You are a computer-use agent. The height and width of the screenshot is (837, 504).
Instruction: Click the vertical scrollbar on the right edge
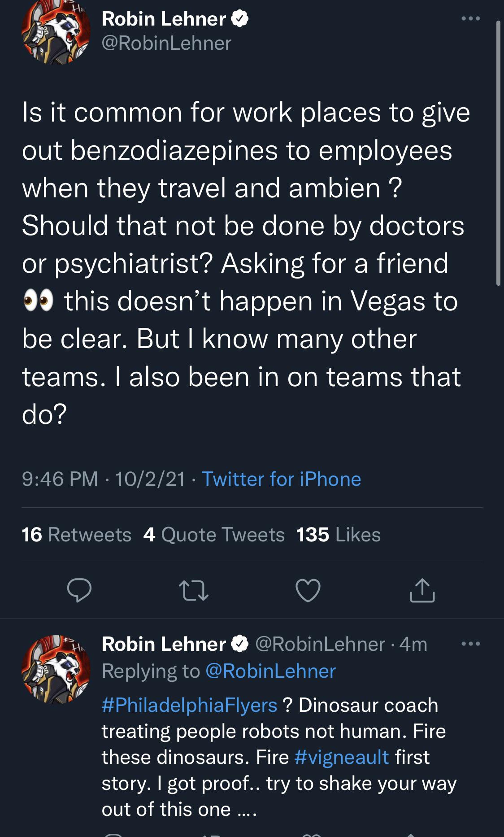click(x=498, y=153)
